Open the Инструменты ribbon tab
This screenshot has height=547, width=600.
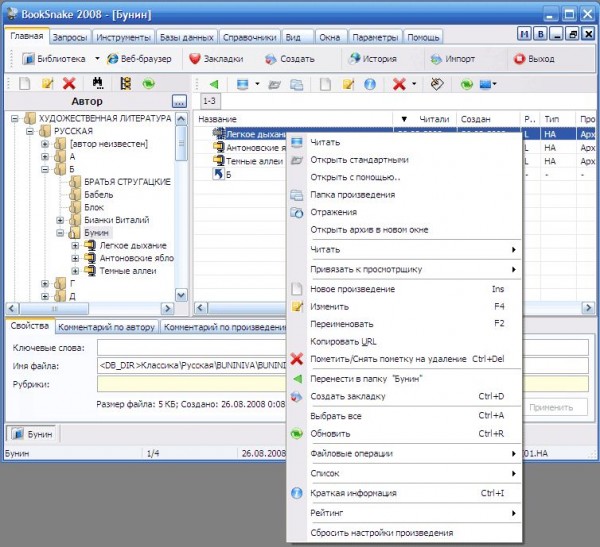[123, 37]
